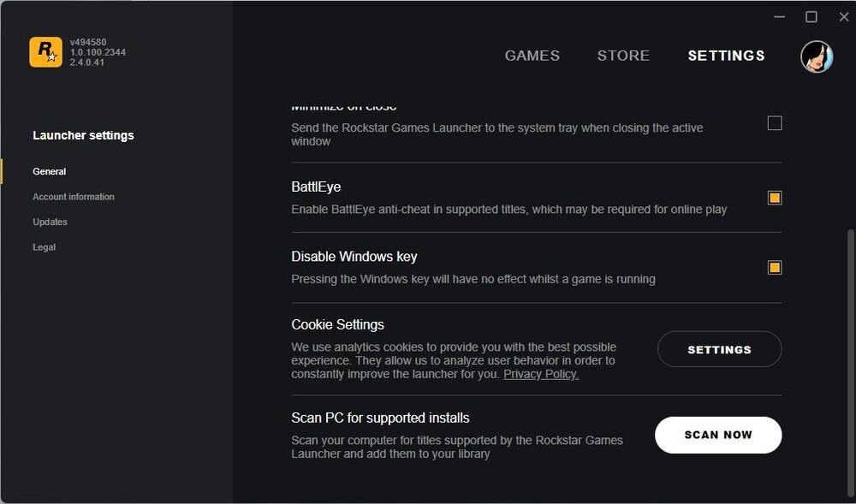Enable Minimize on close
The image size is (856, 504).
[775, 123]
